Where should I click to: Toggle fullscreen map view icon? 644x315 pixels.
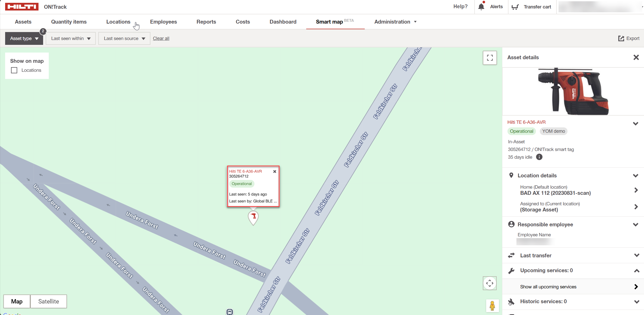tap(489, 58)
